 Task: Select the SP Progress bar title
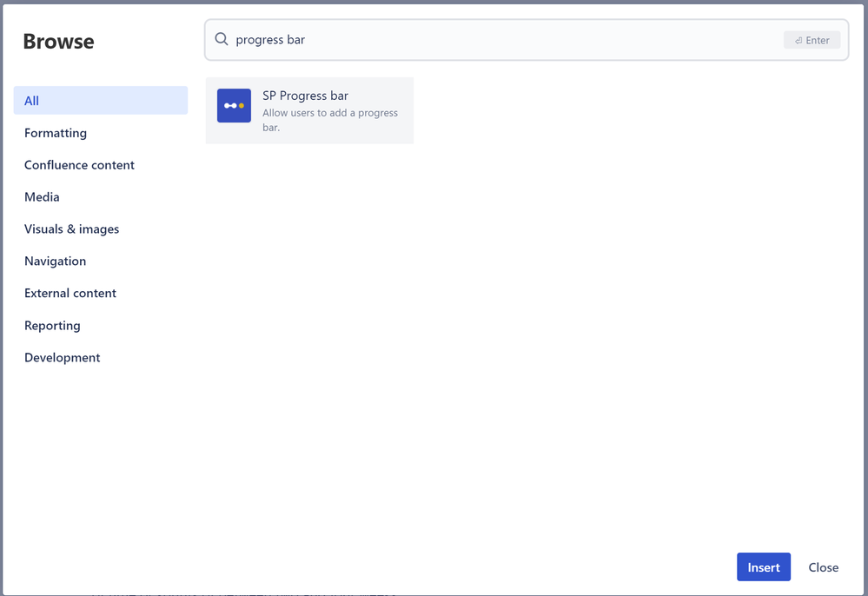coord(305,96)
